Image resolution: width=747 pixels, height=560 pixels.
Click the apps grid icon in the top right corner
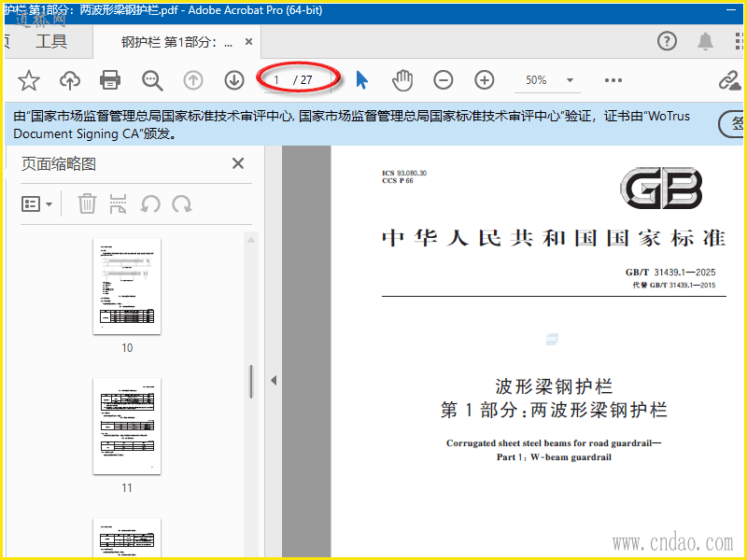pyautogui.click(x=739, y=41)
